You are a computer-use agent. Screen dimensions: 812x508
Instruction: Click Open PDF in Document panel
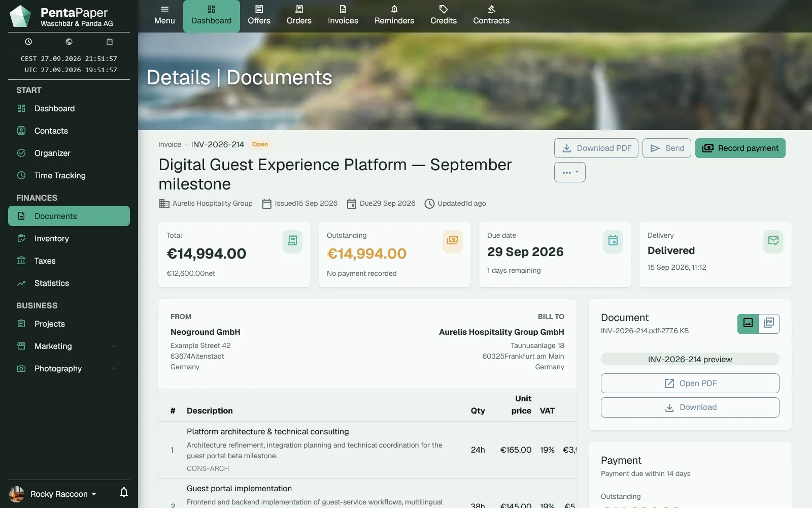coord(690,383)
